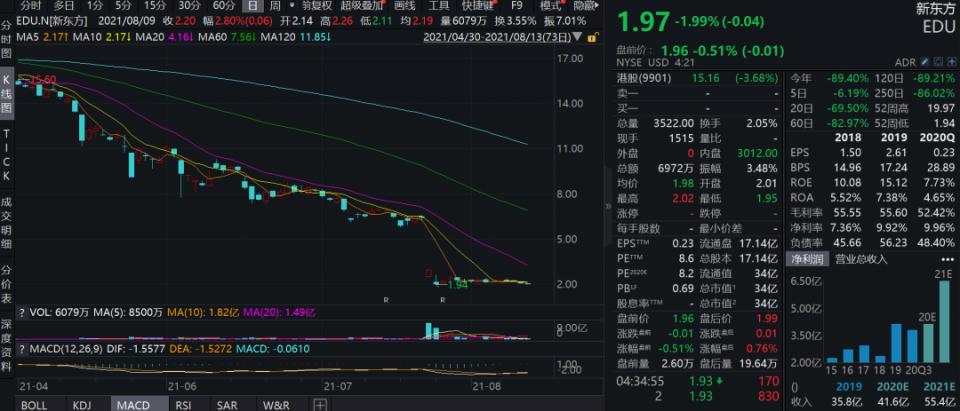Select the 营业总收入 revenue tab
This screenshot has height=411, width=960.
pyautogui.click(x=860, y=259)
